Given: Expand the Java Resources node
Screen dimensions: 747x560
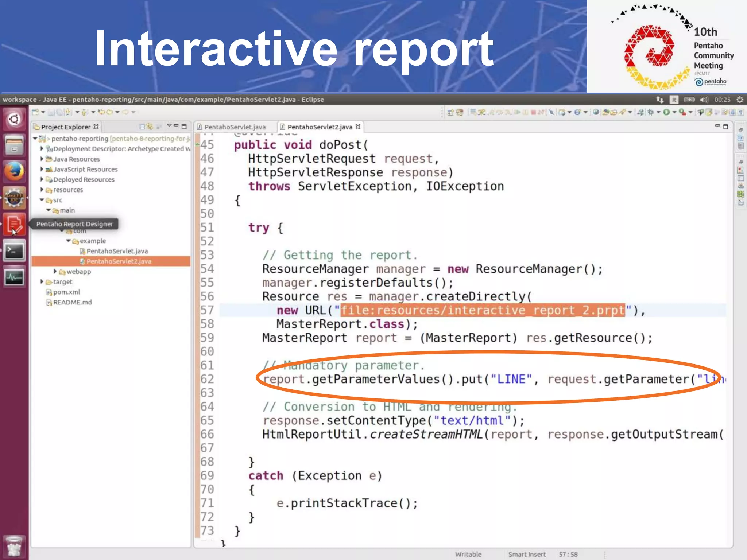Looking at the screenshot, I should coord(42,159).
